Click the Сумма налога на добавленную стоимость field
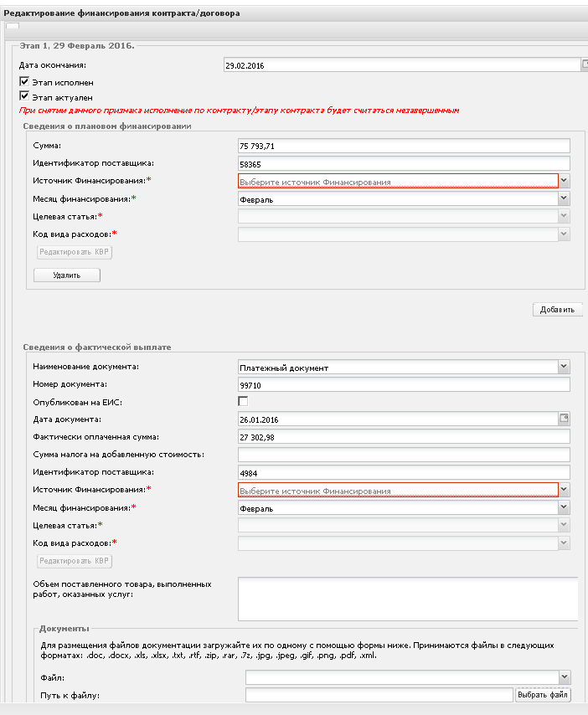Viewport: 588px width, 715px height. point(404,454)
